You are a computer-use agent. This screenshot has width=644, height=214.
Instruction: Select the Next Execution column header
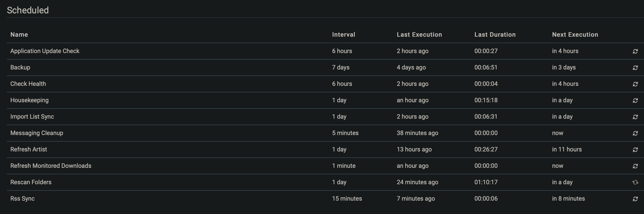tap(575, 35)
